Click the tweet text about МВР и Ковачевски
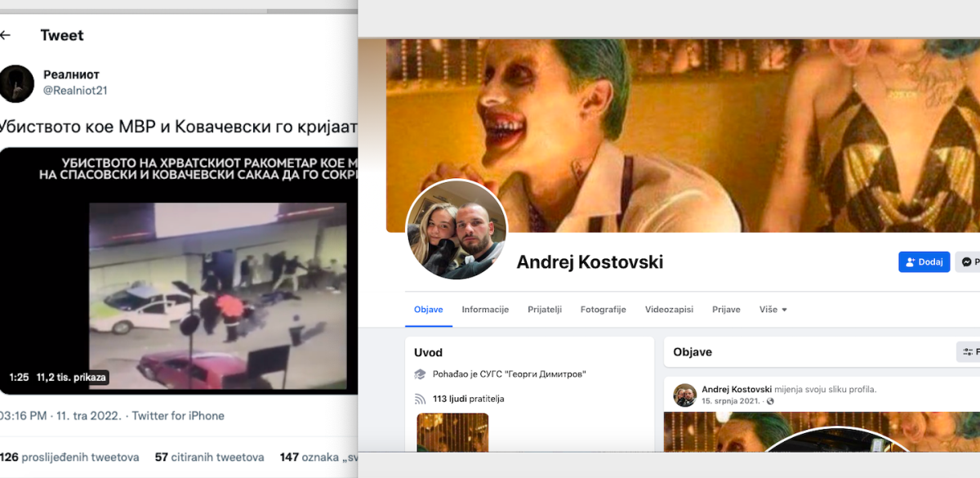 click(x=178, y=127)
